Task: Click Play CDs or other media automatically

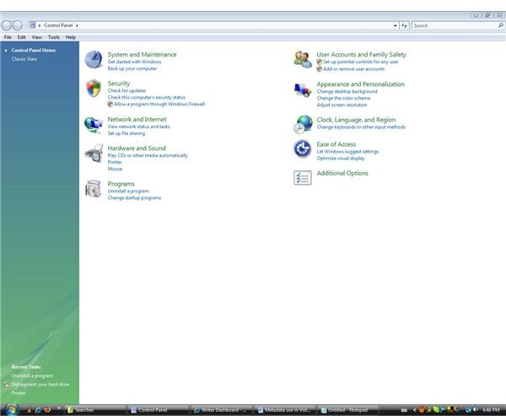Action: [148, 155]
